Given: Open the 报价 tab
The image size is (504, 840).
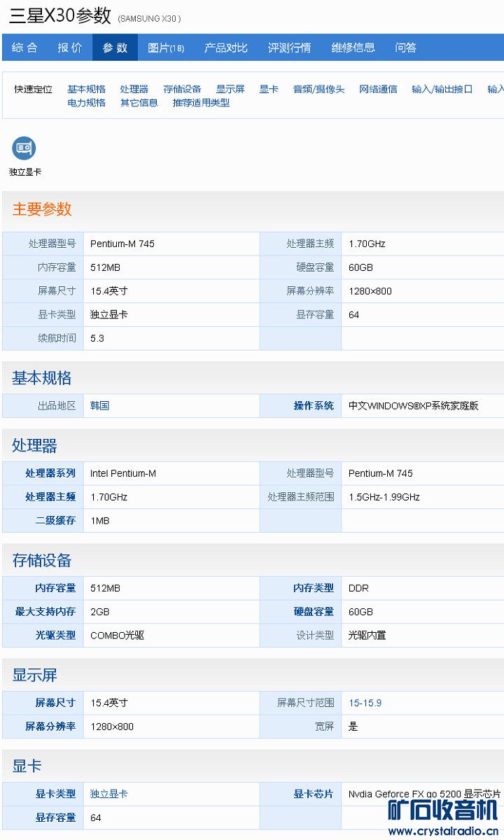Looking at the screenshot, I should pyautogui.click(x=70, y=48).
